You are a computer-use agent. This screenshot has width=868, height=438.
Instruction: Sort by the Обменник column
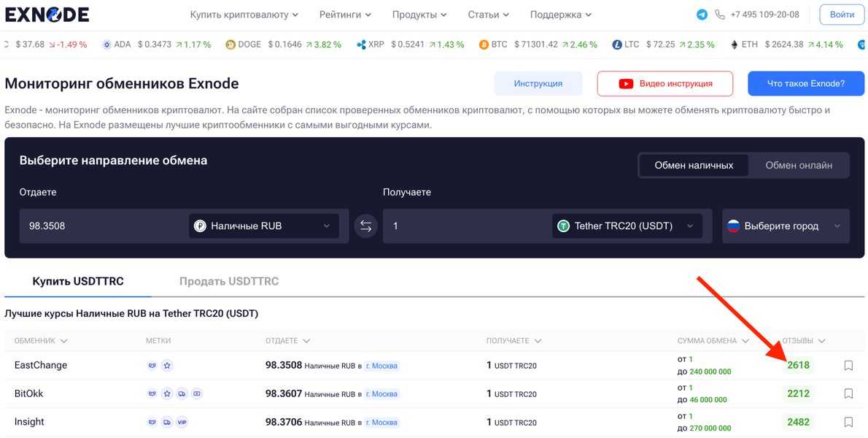click(x=40, y=340)
